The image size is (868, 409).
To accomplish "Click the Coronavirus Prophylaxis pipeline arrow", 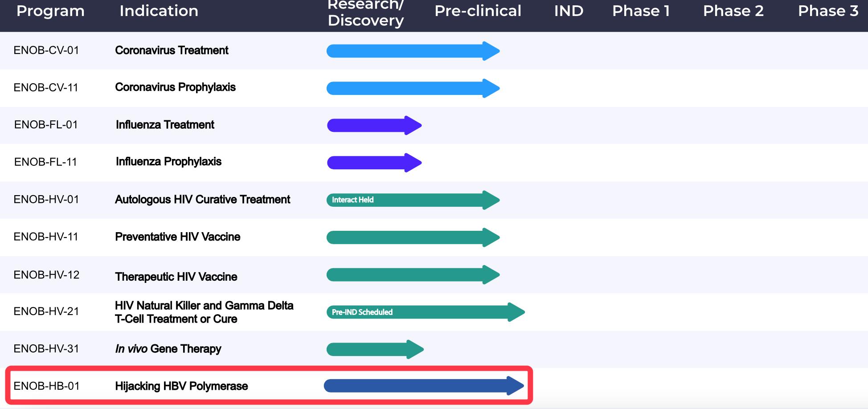I will (412, 88).
